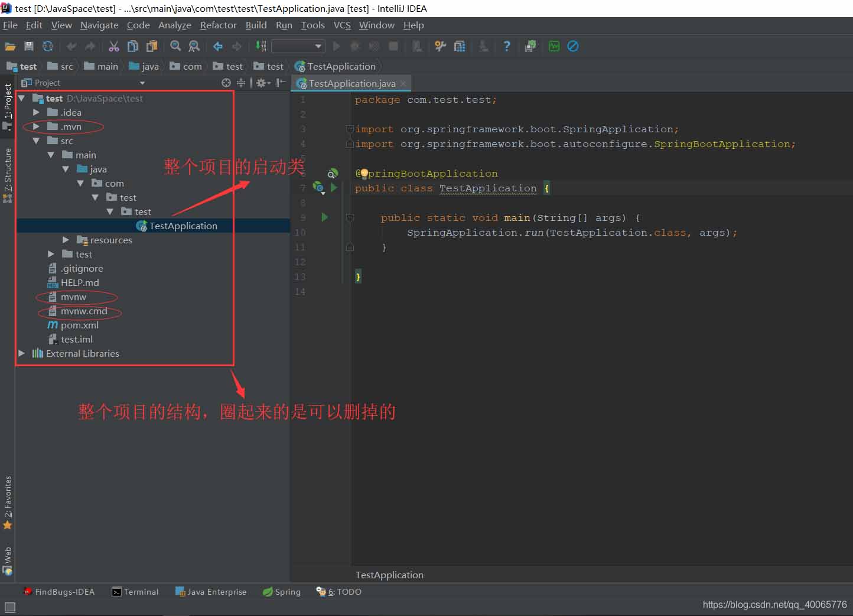Switch to the TestApplication.java editor tab
Screen dimensions: 853x616
(x=351, y=83)
